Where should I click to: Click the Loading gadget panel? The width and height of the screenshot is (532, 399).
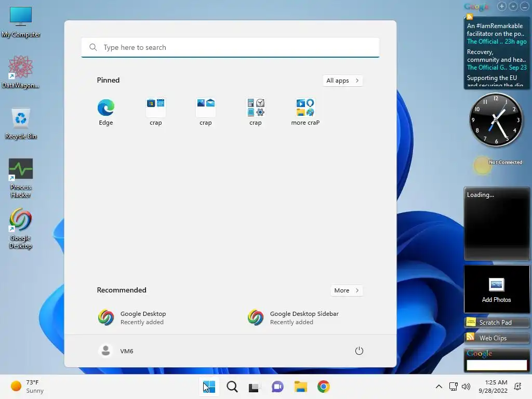pos(496,223)
